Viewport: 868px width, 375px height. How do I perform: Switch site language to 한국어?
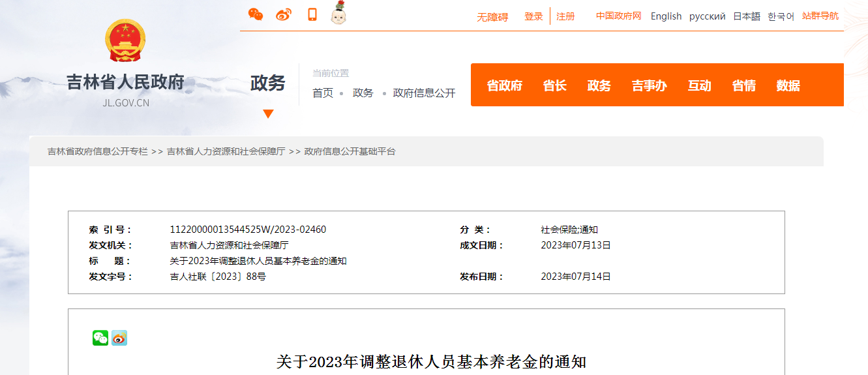point(781,16)
